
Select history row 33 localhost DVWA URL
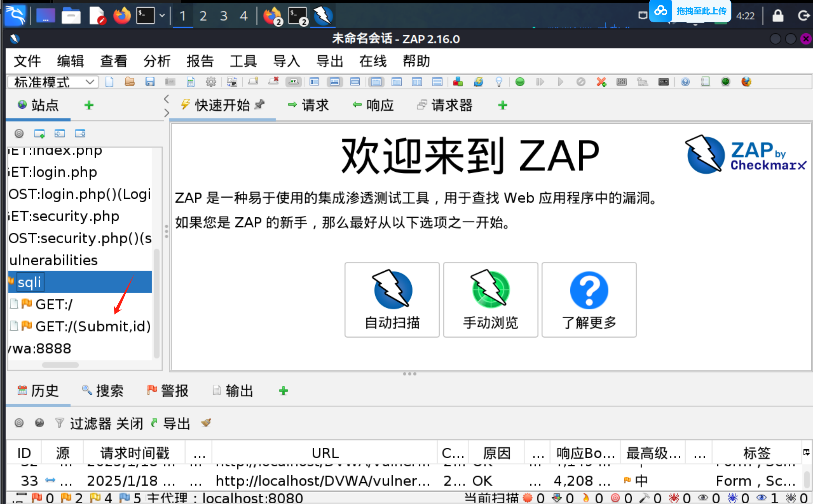tap(322, 481)
